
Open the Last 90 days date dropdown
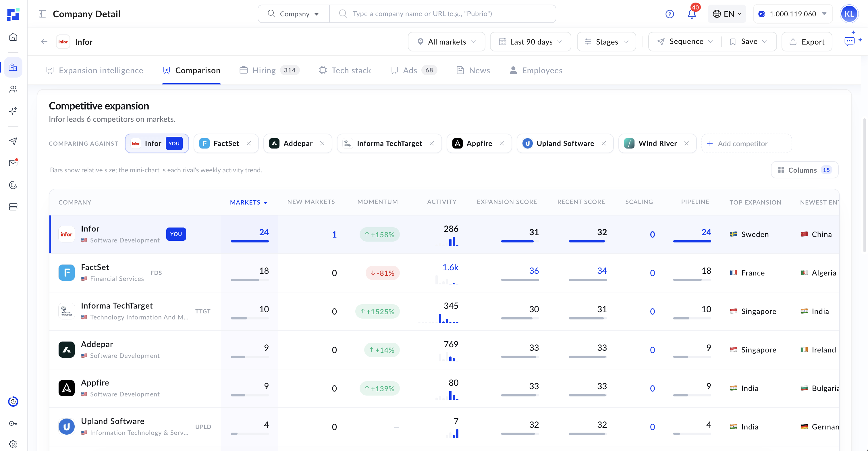tap(531, 42)
